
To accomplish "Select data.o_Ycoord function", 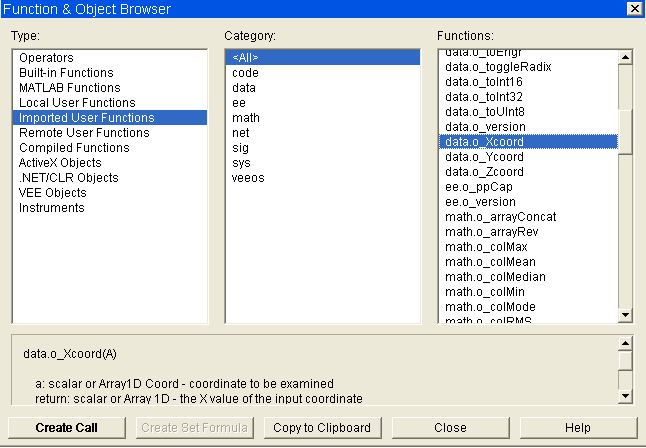I will (484, 157).
